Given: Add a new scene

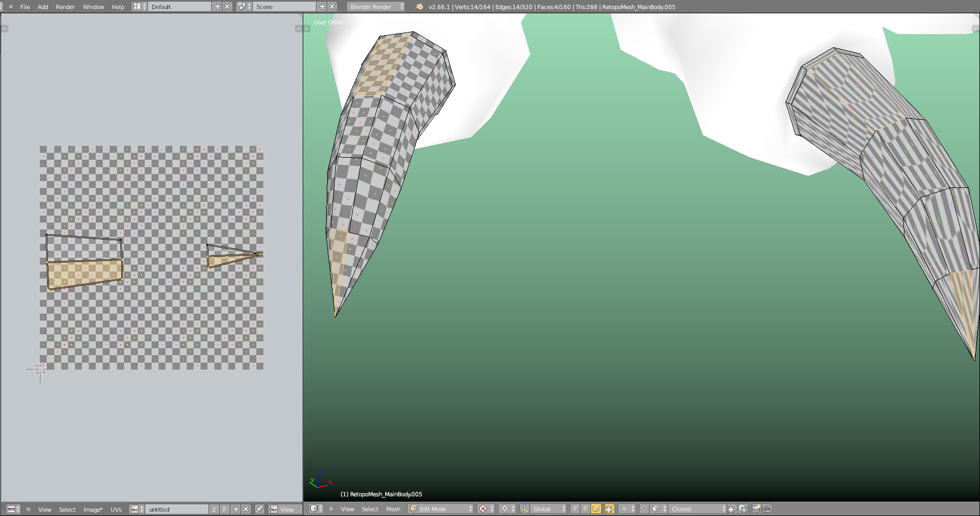Looking at the screenshot, I should (x=322, y=6).
